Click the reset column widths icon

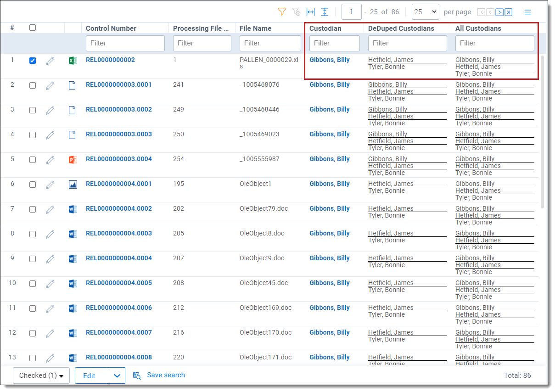[x=311, y=12]
